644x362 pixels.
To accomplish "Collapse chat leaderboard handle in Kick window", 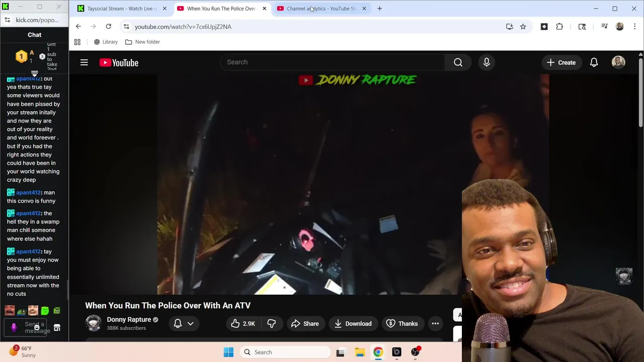I will [x=35, y=73].
